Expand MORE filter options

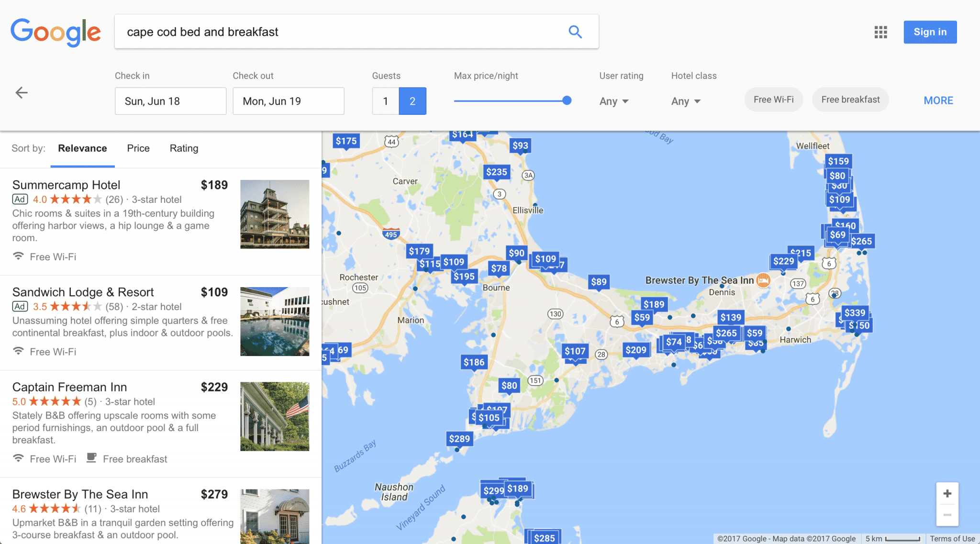pyautogui.click(x=938, y=100)
